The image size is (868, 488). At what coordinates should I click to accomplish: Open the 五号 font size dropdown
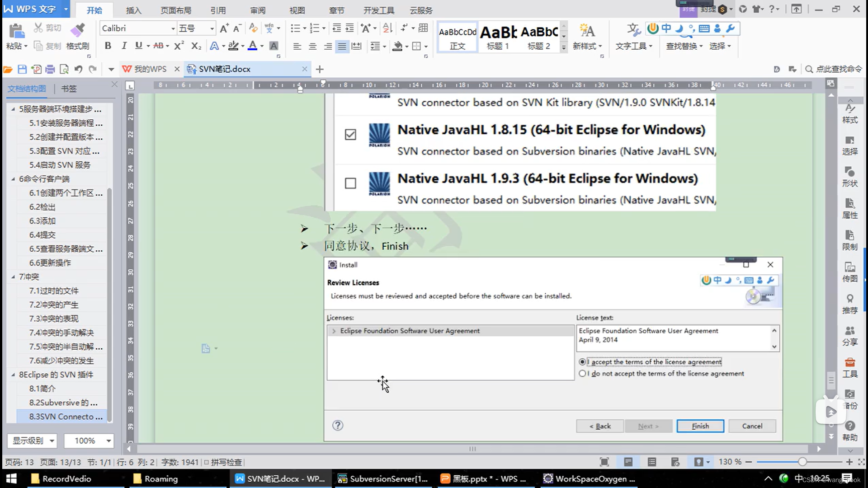tap(212, 28)
